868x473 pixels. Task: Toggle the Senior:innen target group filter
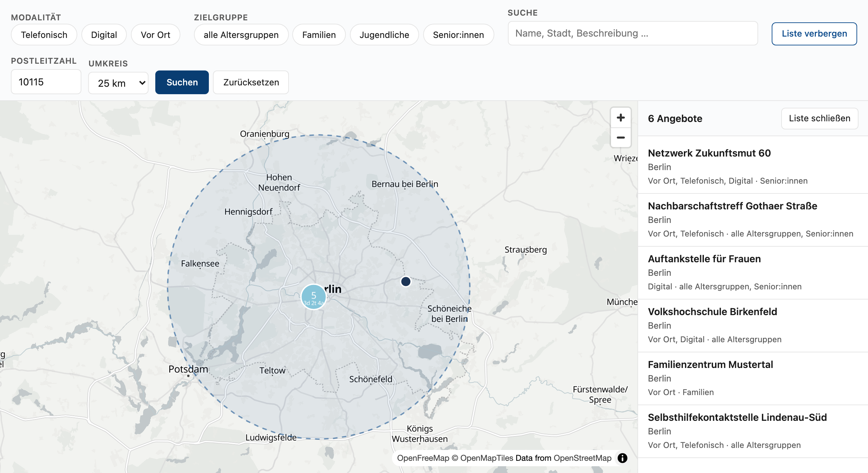pyautogui.click(x=458, y=35)
